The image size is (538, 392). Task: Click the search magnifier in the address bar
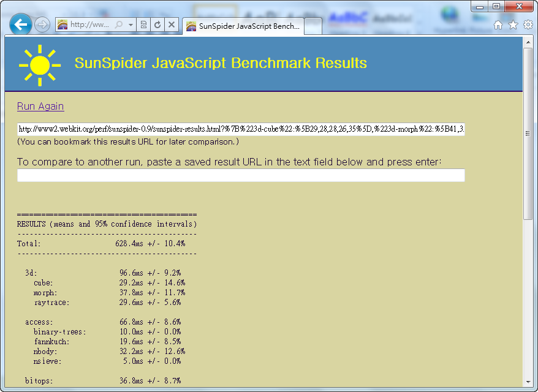(119, 24)
